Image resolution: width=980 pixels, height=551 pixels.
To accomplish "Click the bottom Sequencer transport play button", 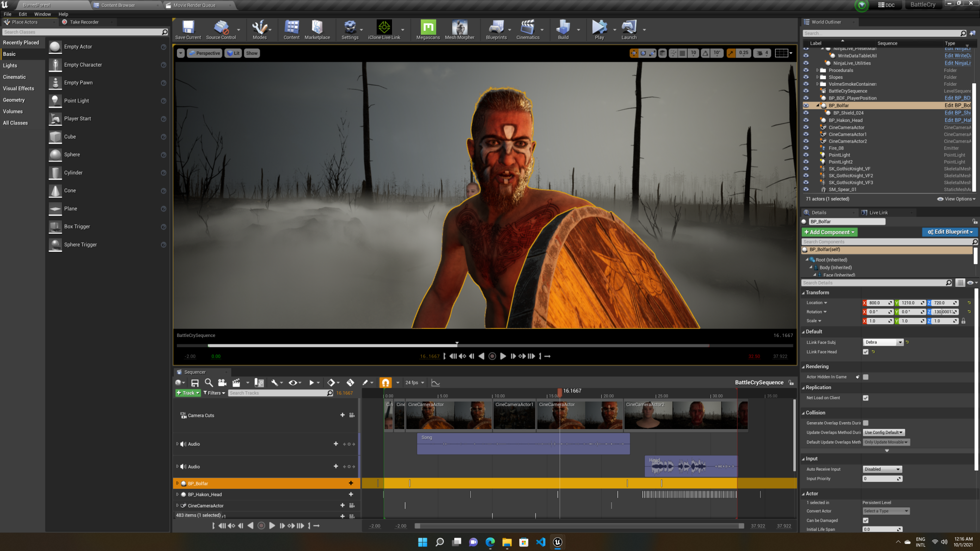I will [272, 526].
